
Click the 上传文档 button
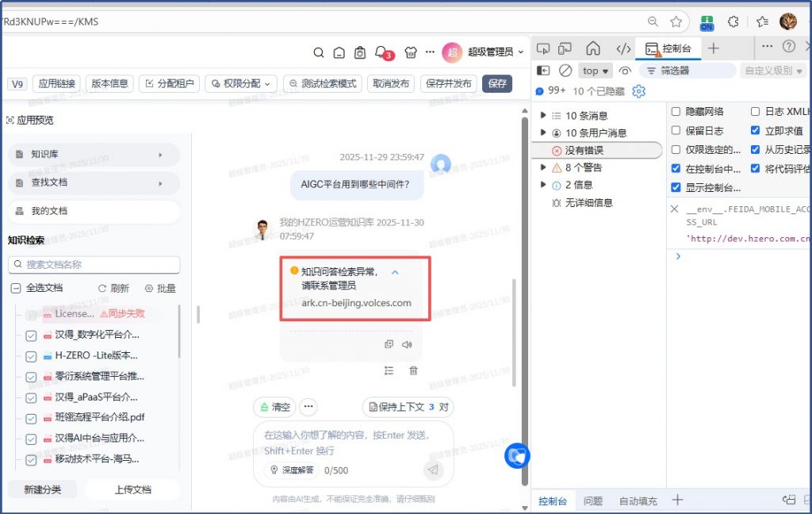pos(132,489)
